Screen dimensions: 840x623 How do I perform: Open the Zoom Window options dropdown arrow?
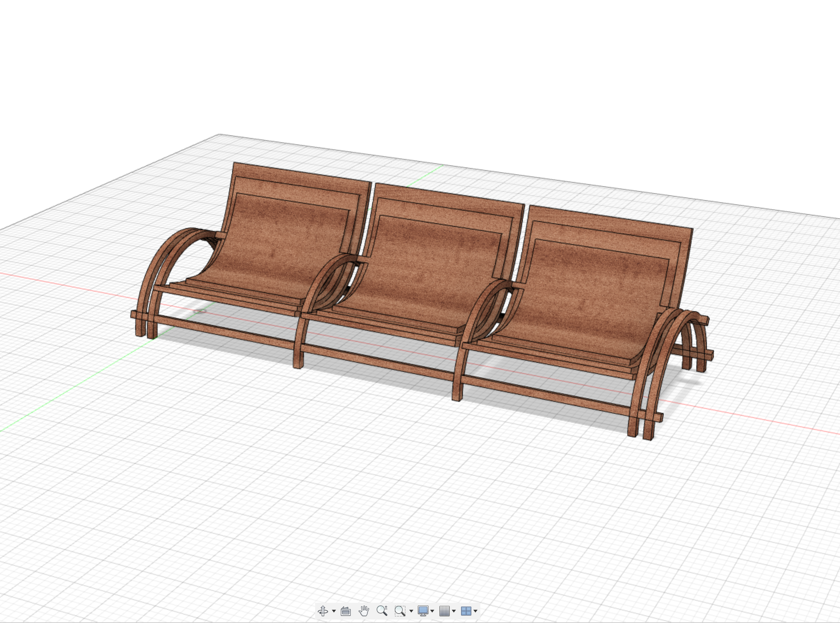point(411,611)
